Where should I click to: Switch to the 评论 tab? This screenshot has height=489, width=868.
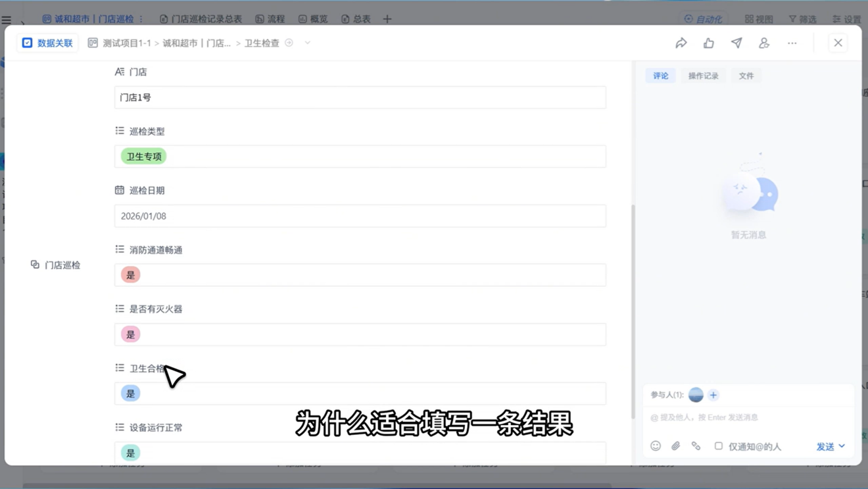point(661,76)
